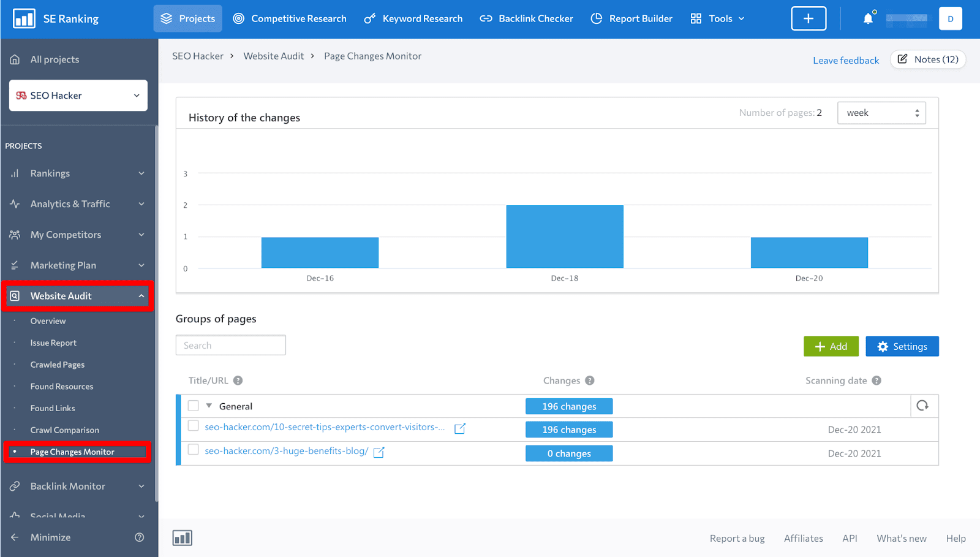
Task: Click the Minimize left arrow icon
Action: [15, 537]
